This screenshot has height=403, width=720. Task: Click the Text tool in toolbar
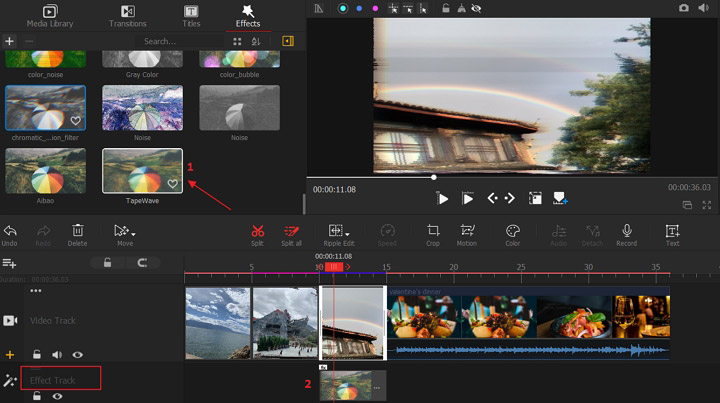672,233
